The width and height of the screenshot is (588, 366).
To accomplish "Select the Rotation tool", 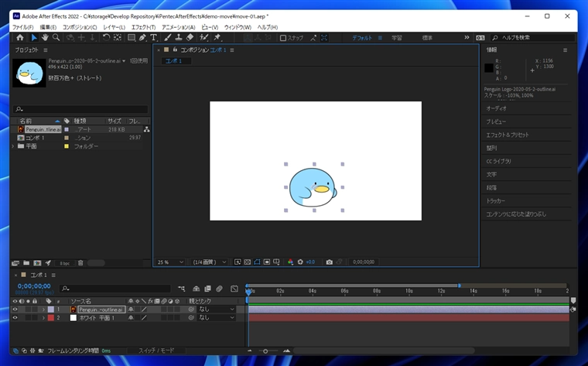I will 106,37.
